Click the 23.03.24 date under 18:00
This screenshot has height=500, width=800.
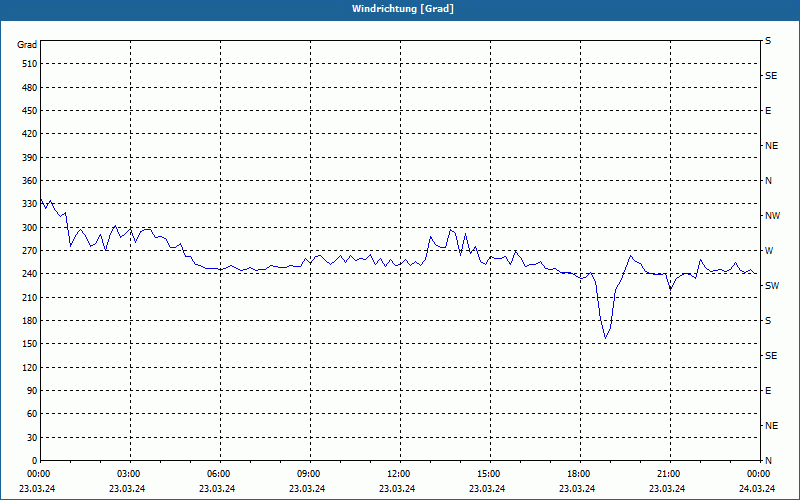(x=577, y=489)
